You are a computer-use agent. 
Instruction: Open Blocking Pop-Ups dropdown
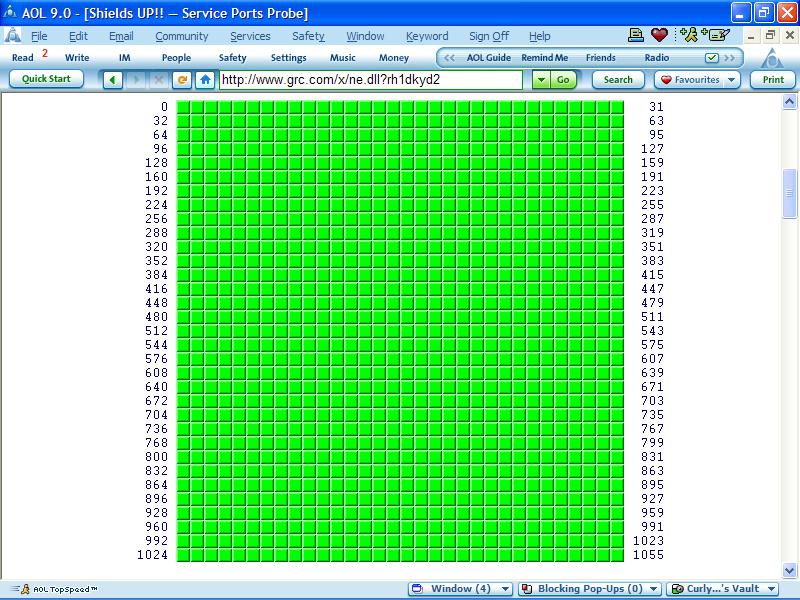[654, 589]
